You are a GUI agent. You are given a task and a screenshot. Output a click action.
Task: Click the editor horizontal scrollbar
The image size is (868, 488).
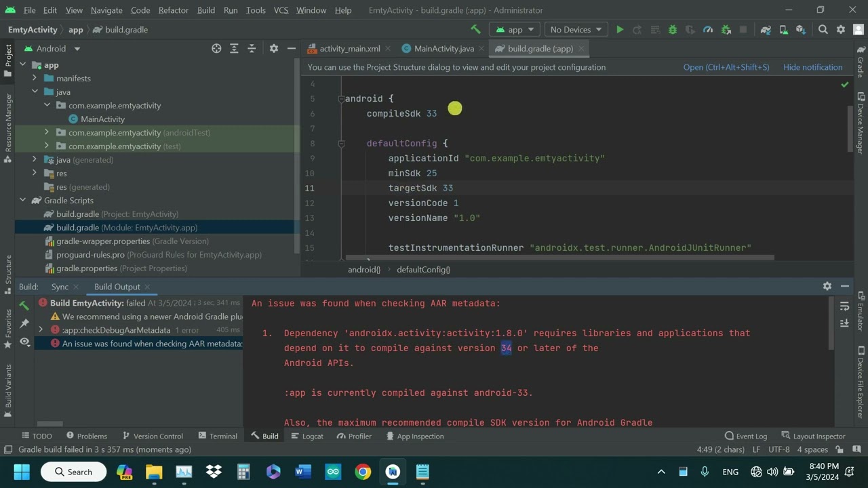(x=559, y=258)
